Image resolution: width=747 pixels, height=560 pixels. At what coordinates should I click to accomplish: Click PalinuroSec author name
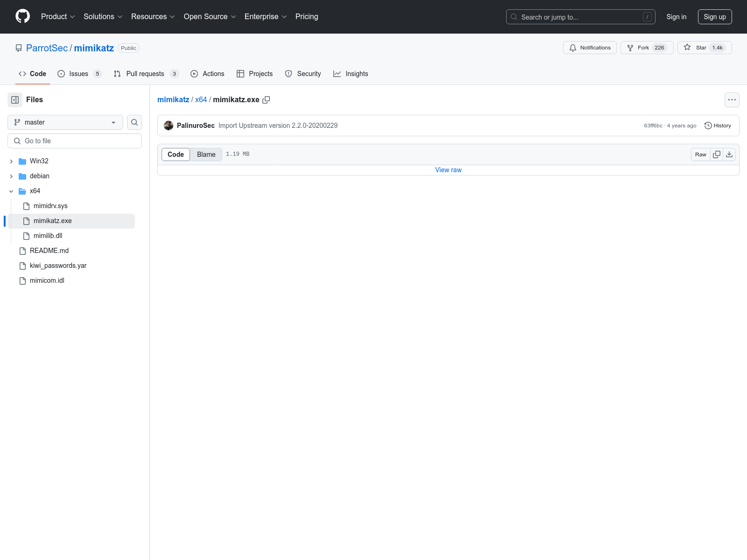[196, 126]
